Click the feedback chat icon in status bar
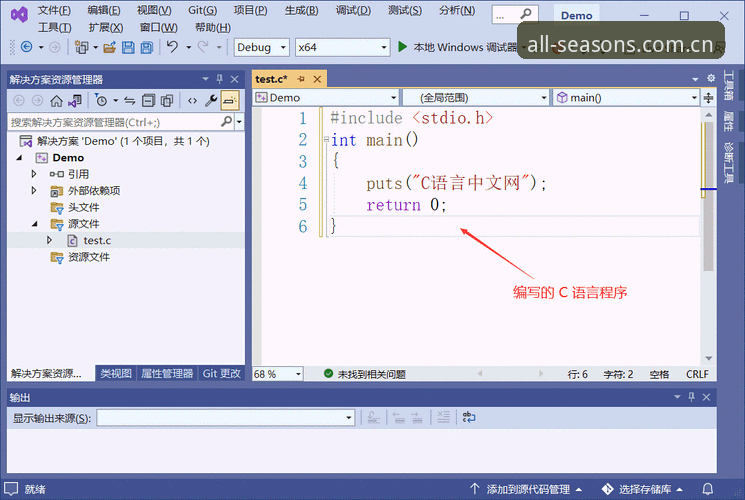 click(x=11, y=489)
